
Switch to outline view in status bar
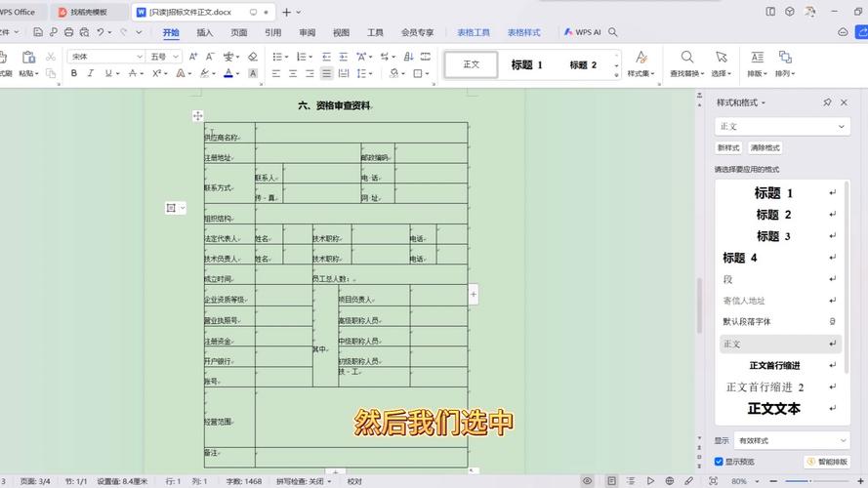[631, 481]
